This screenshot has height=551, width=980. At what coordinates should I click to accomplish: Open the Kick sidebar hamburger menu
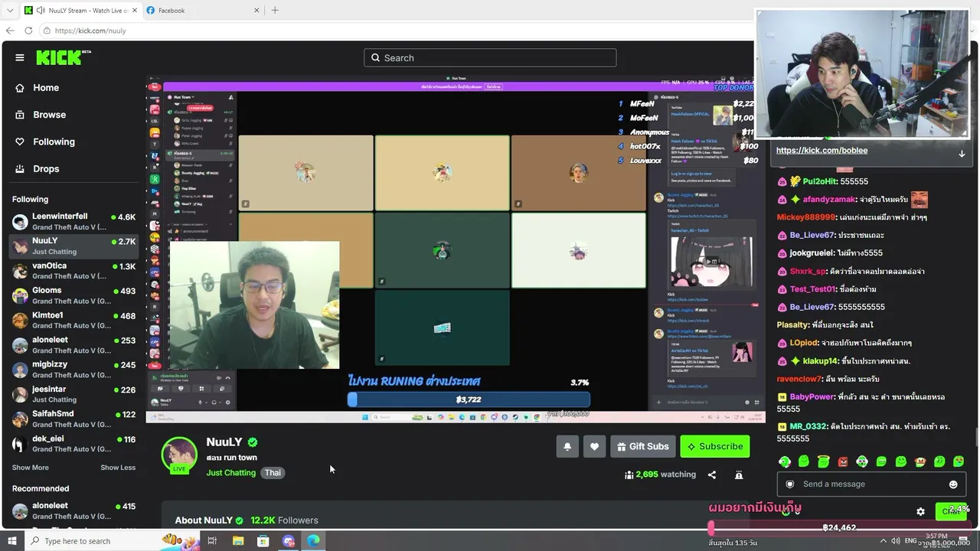pos(20,57)
